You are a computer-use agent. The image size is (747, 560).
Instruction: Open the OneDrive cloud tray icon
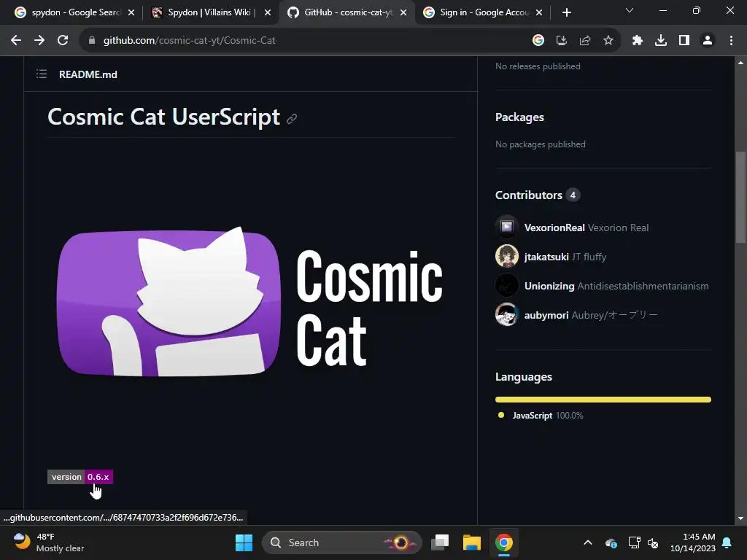[611, 542]
